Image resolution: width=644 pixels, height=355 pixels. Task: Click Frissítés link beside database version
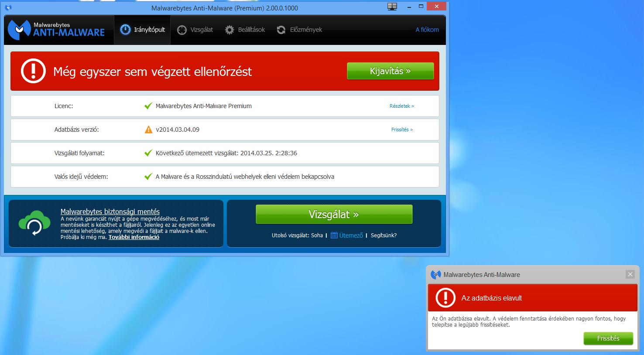402,130
